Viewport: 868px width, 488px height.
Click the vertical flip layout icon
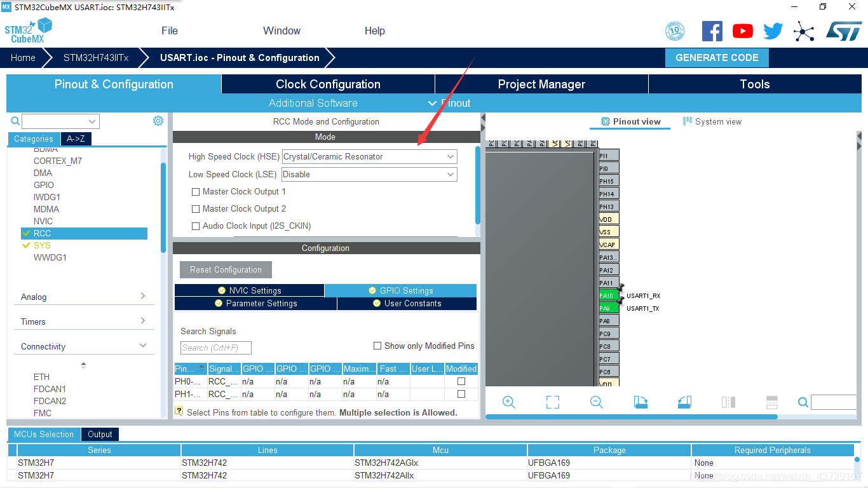[x=728, y=402]
